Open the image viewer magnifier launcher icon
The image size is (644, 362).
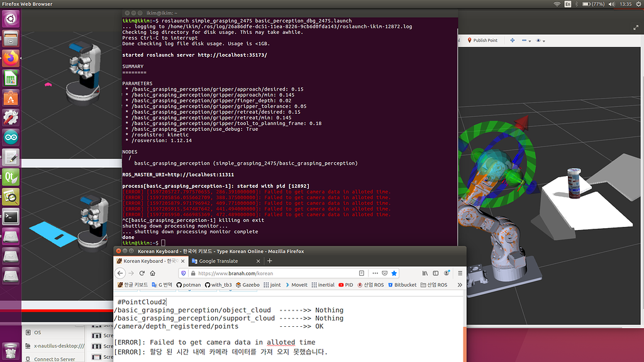(11, 197)
